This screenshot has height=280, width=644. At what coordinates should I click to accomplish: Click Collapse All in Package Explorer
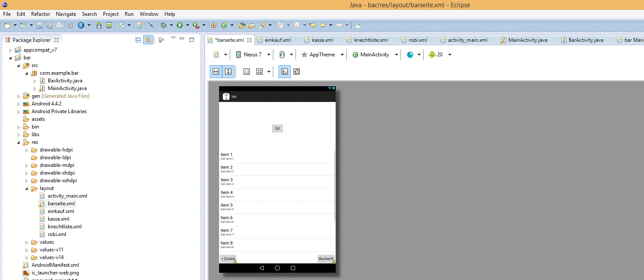click(138, 40)
